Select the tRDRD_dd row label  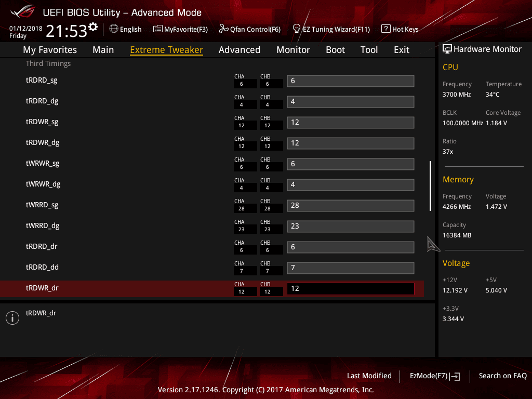click(x=43, y=268)
